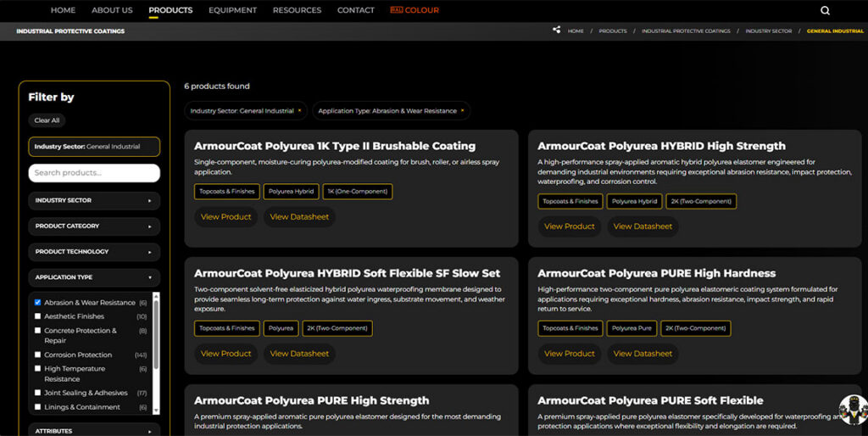The width and height of the screenshot is (868, 436).
Task: Click 2K (Two-Component) tag on HYBRID High Strength
Action: point(701,201)
